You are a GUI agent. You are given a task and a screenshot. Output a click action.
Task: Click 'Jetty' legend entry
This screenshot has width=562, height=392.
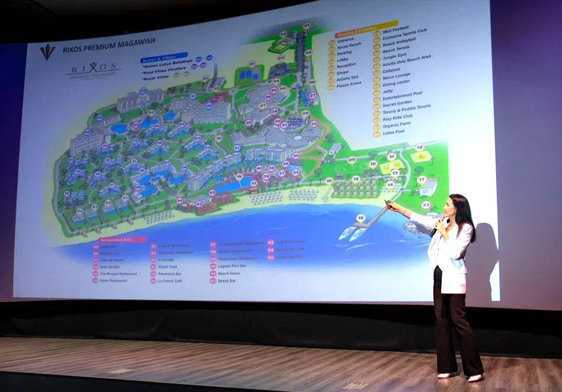388,91
